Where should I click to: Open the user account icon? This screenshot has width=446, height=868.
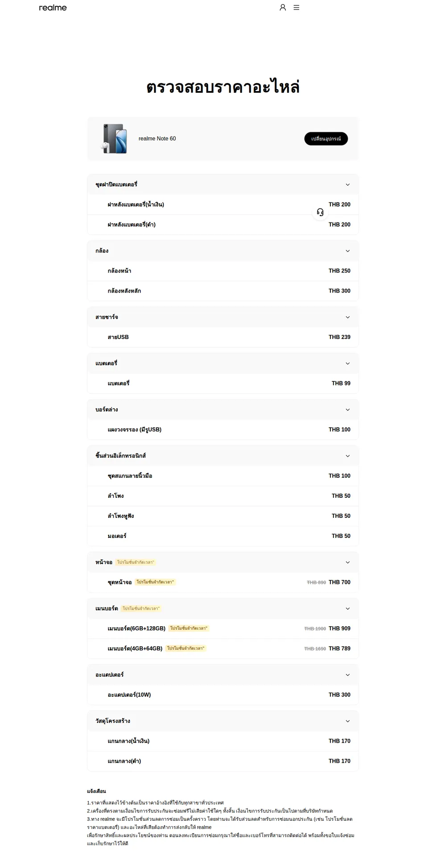point(283,8)
